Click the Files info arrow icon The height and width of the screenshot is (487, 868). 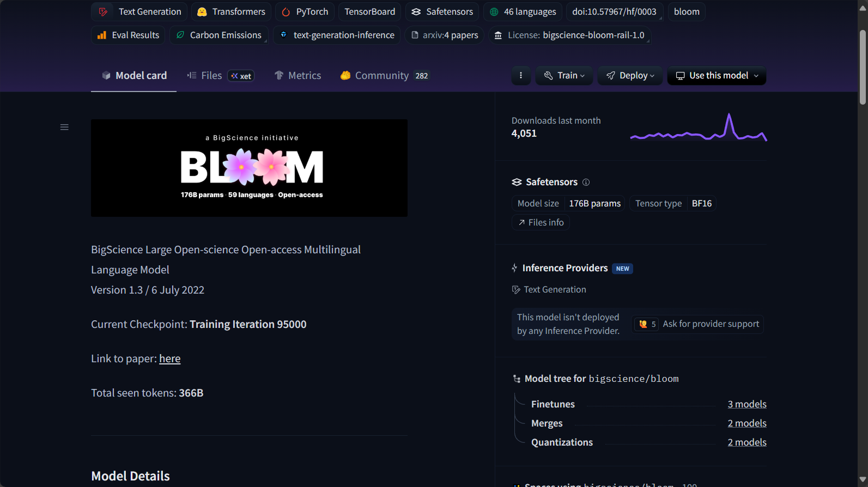521,222
